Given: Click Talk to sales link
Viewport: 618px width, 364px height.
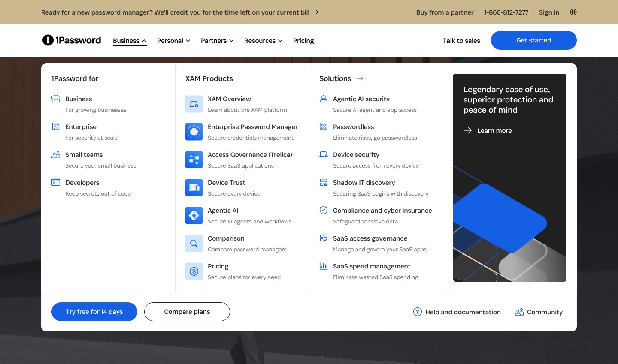Looking at the screenshot, I should pos(461,41).
